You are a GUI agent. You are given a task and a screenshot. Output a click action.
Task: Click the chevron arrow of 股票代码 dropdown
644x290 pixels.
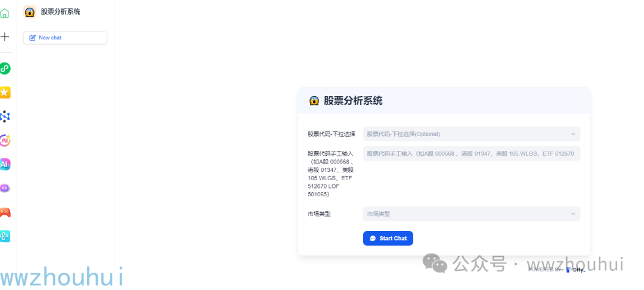tap(573, 134)
